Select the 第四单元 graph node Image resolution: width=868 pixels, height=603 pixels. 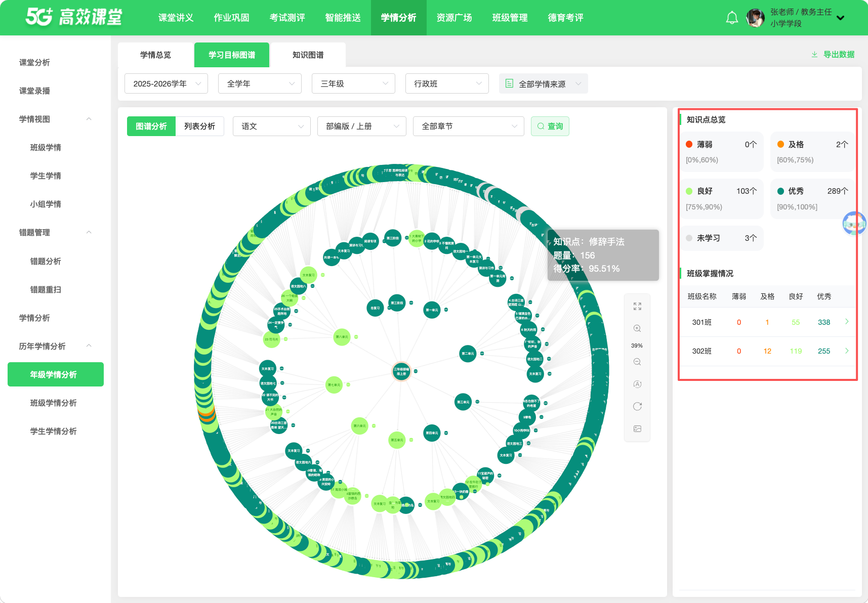tap(432, 433)
